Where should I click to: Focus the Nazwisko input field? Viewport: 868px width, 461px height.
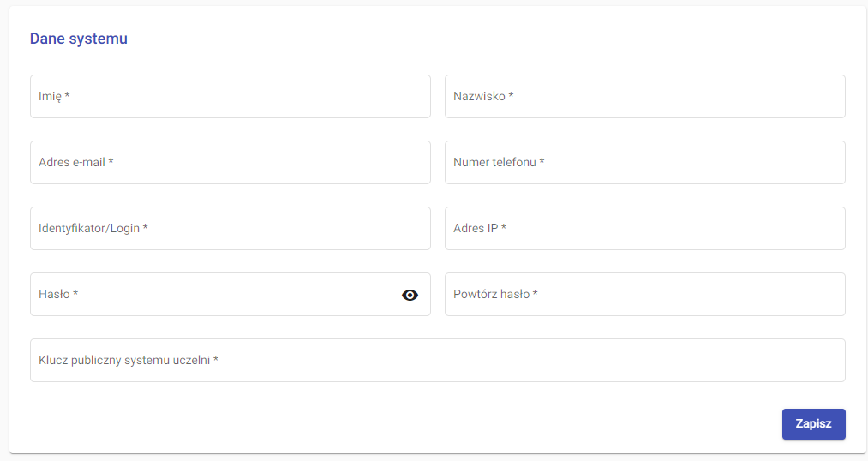668,97
